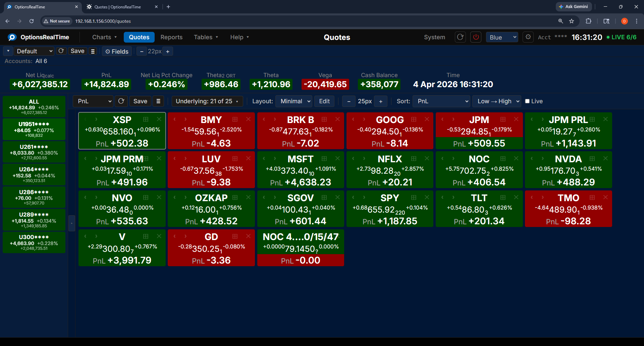Close the XSP tile

pyautogui.click(x=159, y=119)
